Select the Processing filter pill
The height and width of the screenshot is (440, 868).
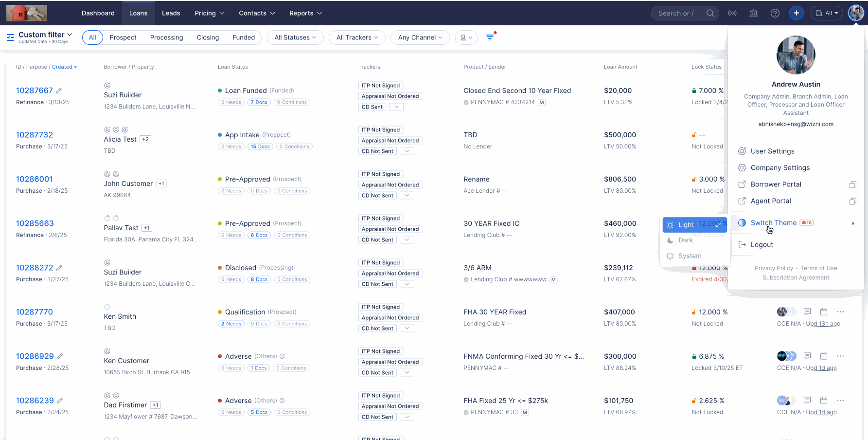(x=167, y=37)
